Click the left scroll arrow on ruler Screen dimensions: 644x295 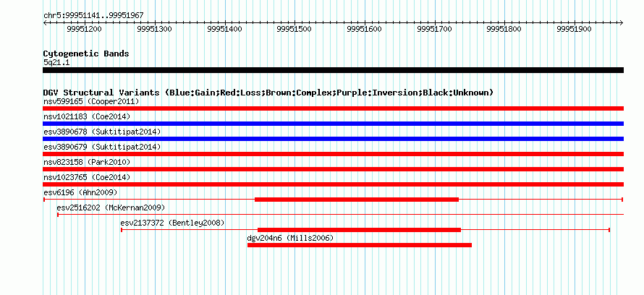[45, 23]
